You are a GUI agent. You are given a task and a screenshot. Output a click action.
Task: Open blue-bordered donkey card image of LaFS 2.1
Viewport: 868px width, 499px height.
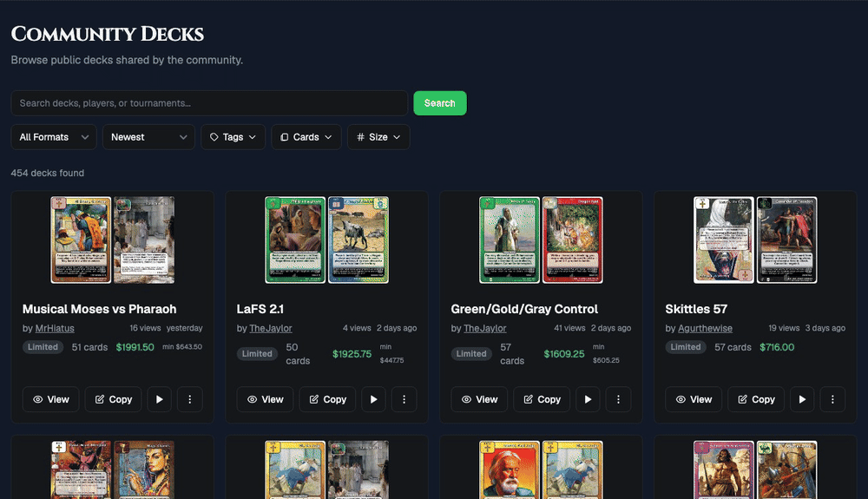[358, 240]
